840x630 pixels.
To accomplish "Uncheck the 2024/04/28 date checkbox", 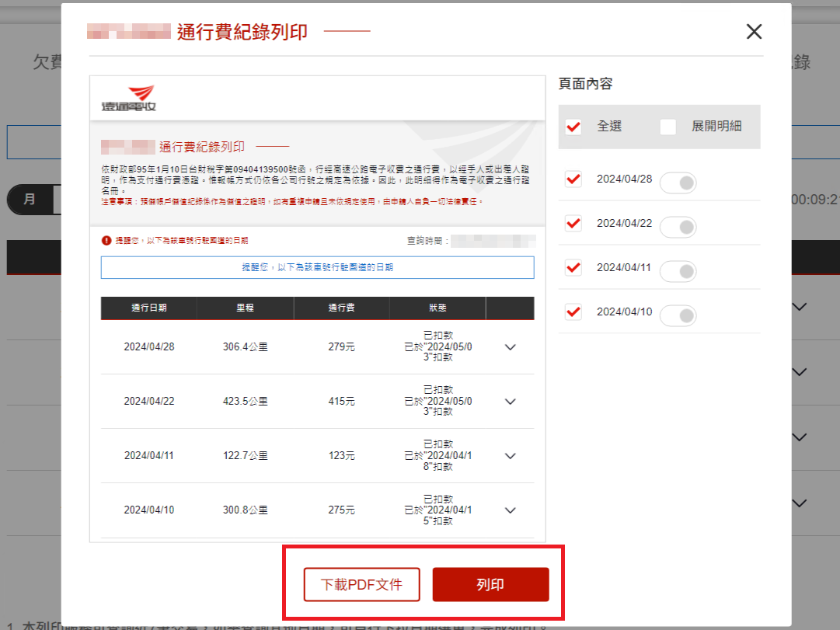I will tap(573, 179).
